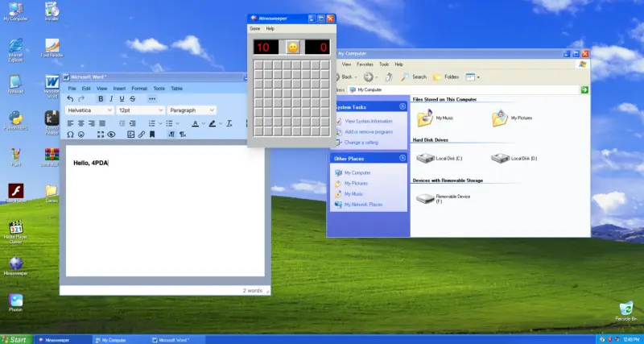The height and width of the screenshot is (344, 644).
Task: Collapse the System Tasks panel
Action: click(x=402, y=106)
